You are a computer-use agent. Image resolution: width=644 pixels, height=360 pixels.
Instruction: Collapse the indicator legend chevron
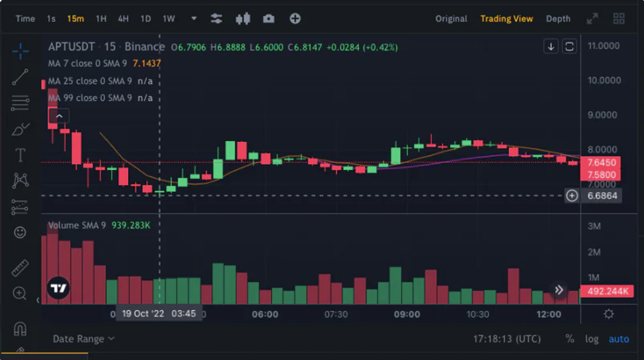click(59, 116)
